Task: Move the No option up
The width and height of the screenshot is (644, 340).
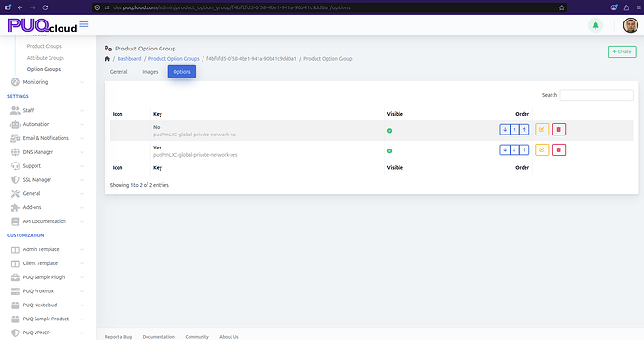Action: tap(525, 130)
